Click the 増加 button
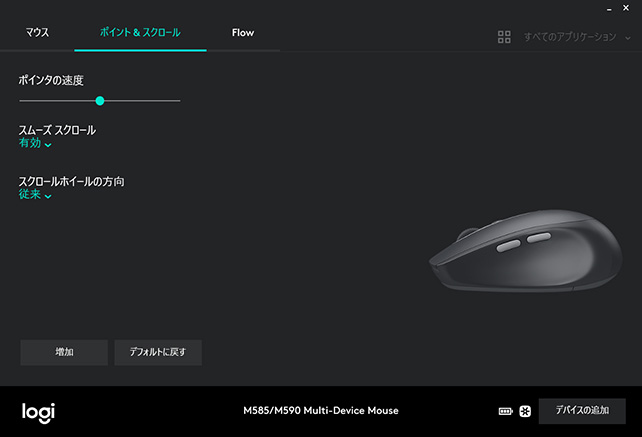Screen dimensions: 642x437 click(64, 352)
